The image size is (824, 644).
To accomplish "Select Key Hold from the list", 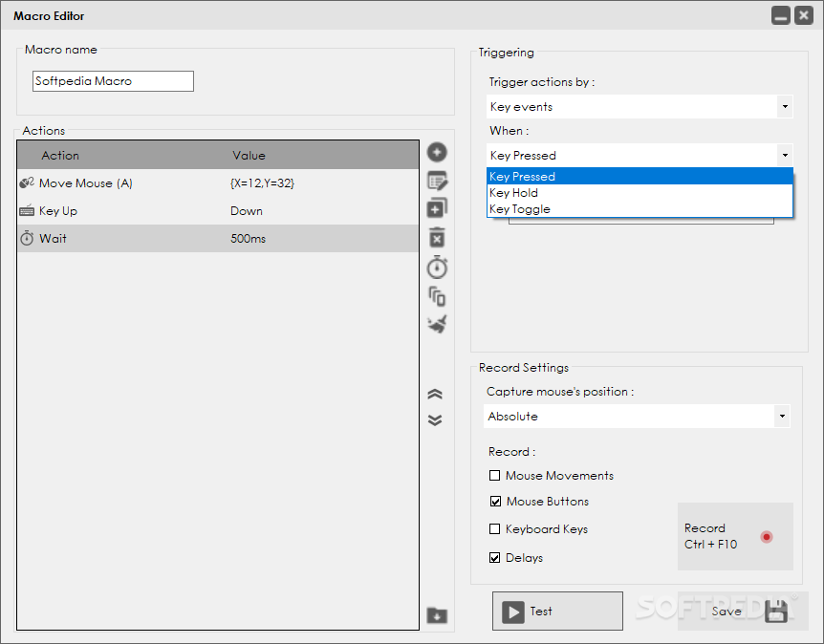I will pyautogui.click(x=640, y=193).
